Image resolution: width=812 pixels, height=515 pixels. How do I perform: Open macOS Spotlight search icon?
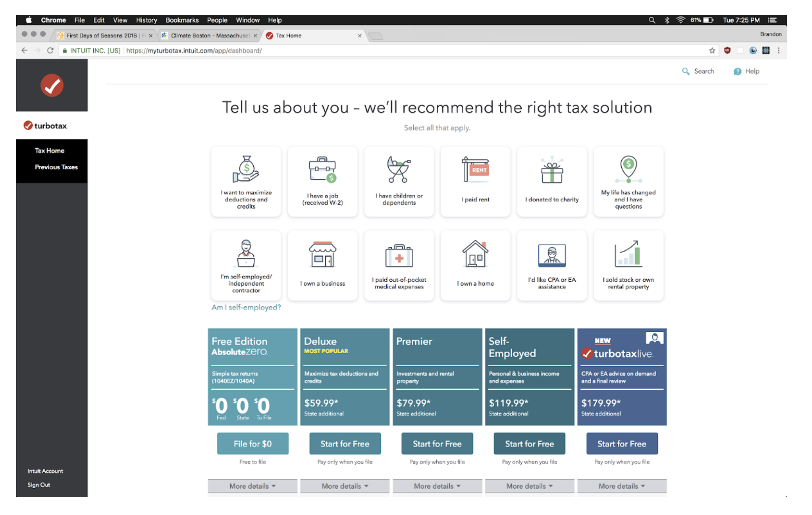[x=652, y=20]
